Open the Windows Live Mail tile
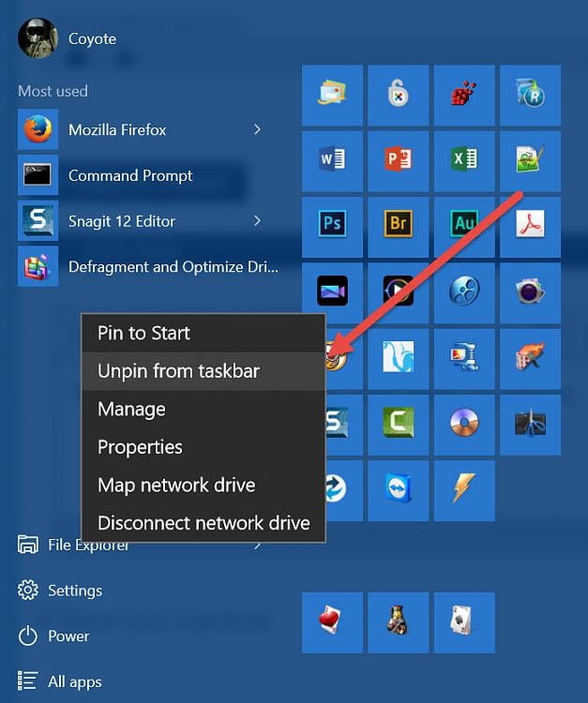 332,95
